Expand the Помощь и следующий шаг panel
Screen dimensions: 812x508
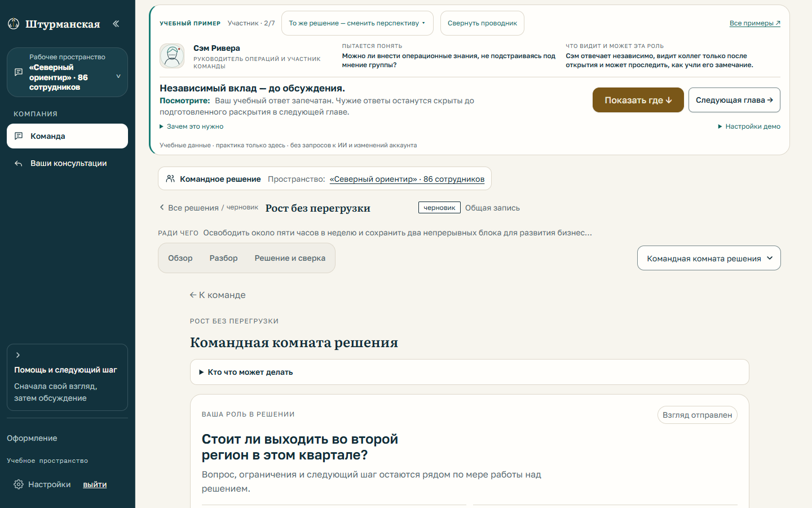tap(67, 377)
